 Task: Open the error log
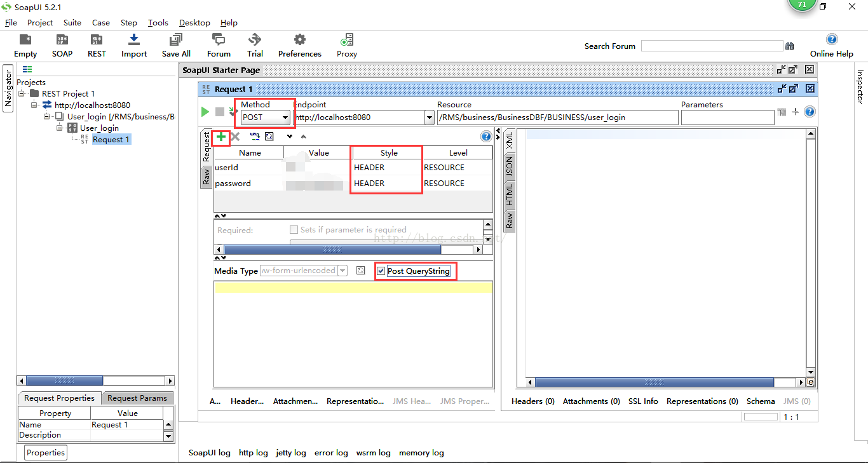pos(331,453)
